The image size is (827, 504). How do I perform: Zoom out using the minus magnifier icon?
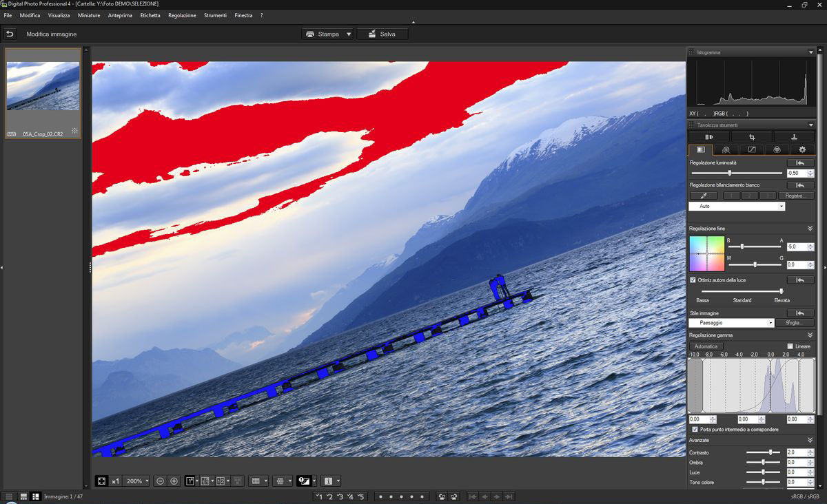click(x=160, y=481)
